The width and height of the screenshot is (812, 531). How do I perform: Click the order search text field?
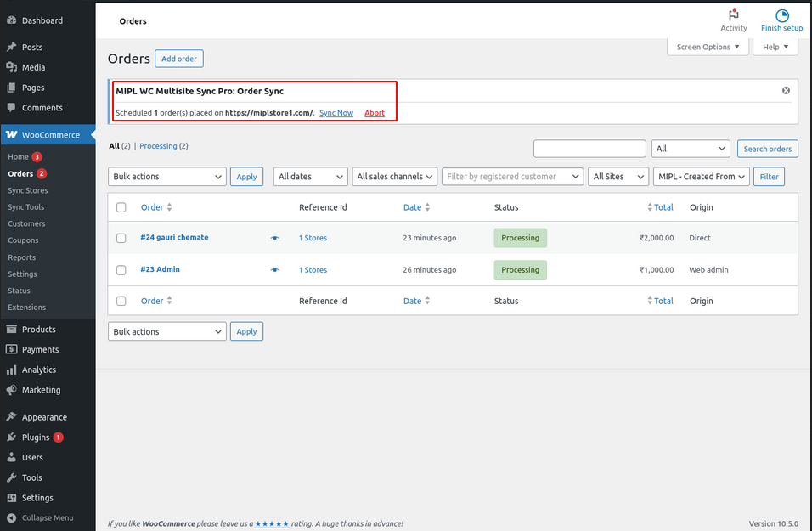(x=589, y=149)
